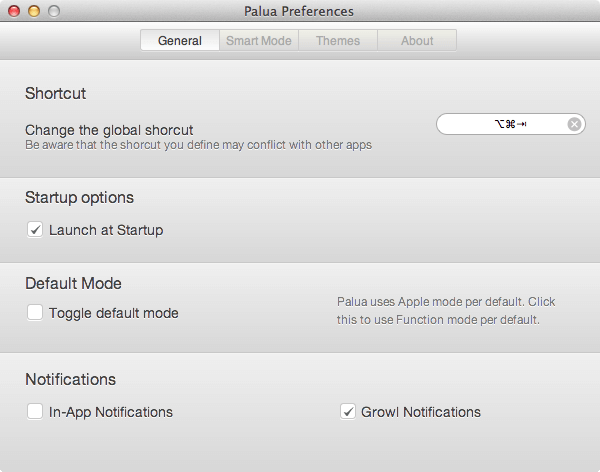Viewport: 600px width, 472px height.
Task: Enable In-App Notifications checkbox
Action: pyautogui.click(x=35, y=412)
